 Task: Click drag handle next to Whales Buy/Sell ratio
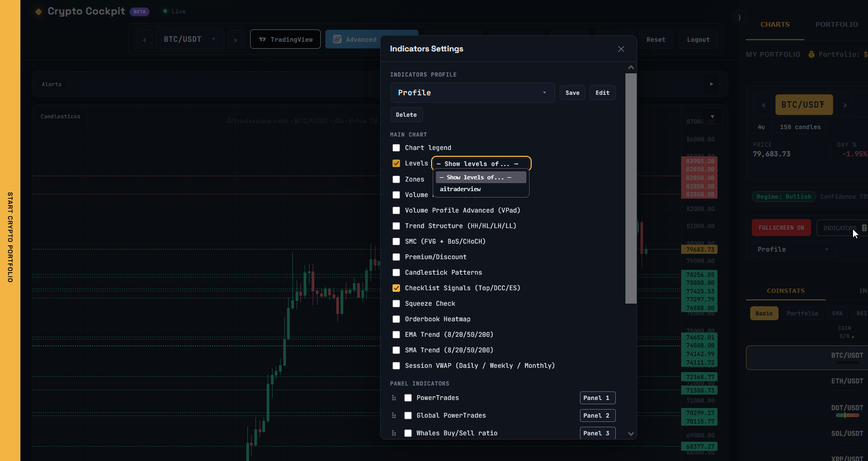(x=394, y=433)
